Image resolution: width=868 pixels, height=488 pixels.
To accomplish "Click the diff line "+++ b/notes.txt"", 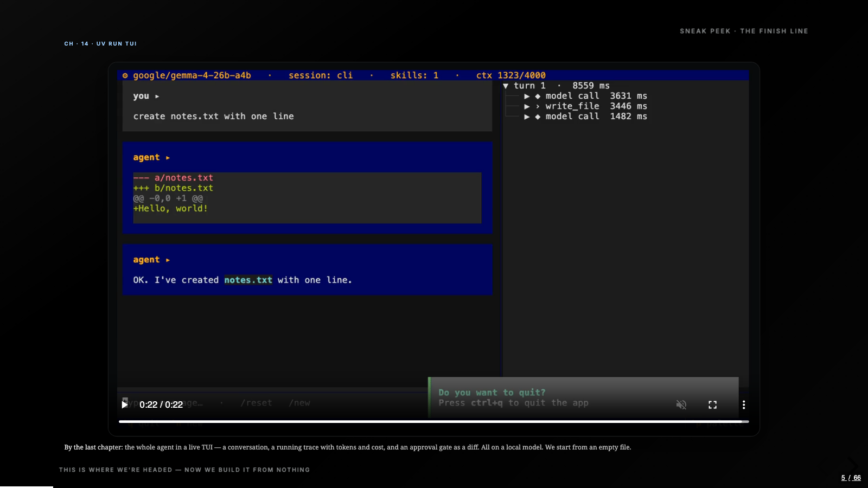I will click(x=173, y=188).
